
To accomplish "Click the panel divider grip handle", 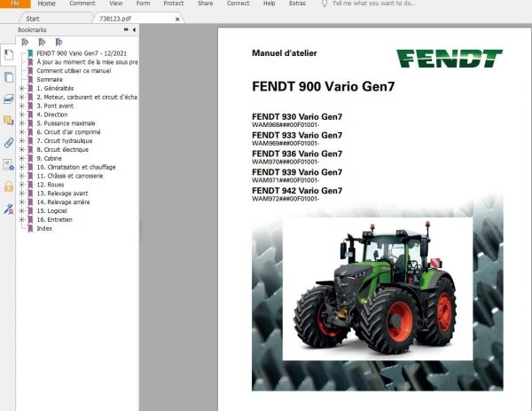I will [x=140, y=231].
